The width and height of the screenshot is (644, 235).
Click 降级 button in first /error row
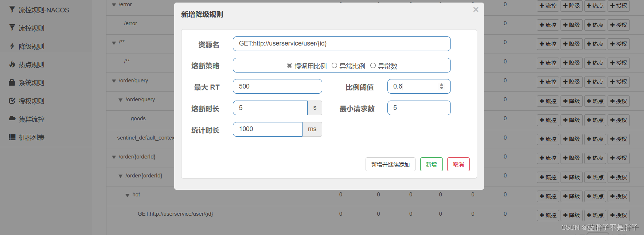571,6
